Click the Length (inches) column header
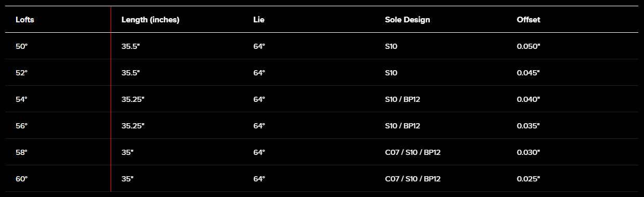644x197 pixels. point(150,20)
